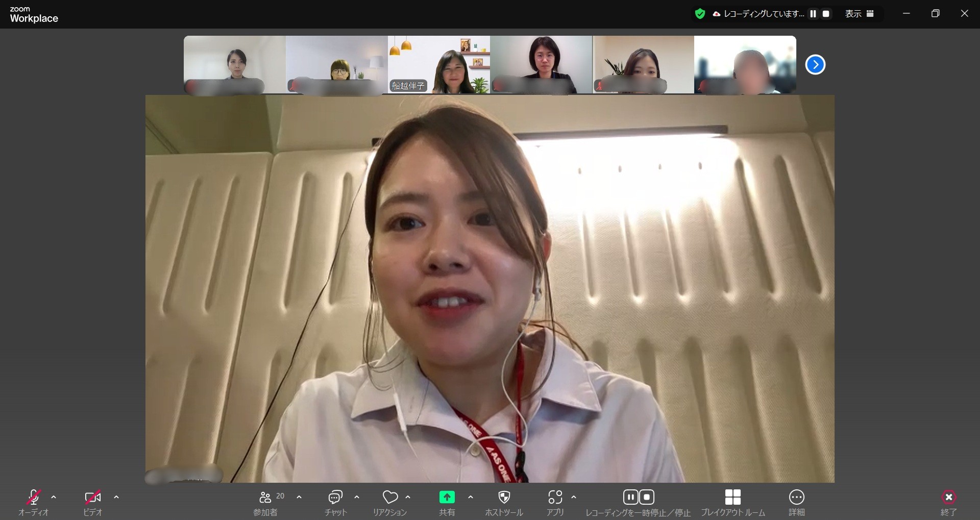
Task: Turn on the camera with the ビデオ button
Action: 92,498
